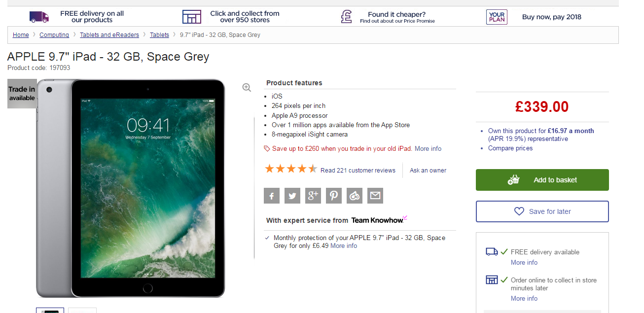
Task: Email the product using the envelope icon
Action: (x=375, y=196)
